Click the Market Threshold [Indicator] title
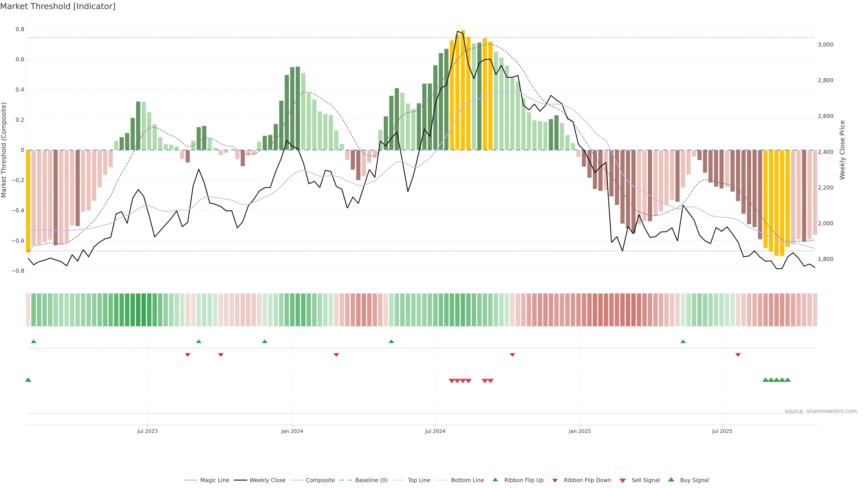This screenshot has height=488, width=868. (58, 6)
